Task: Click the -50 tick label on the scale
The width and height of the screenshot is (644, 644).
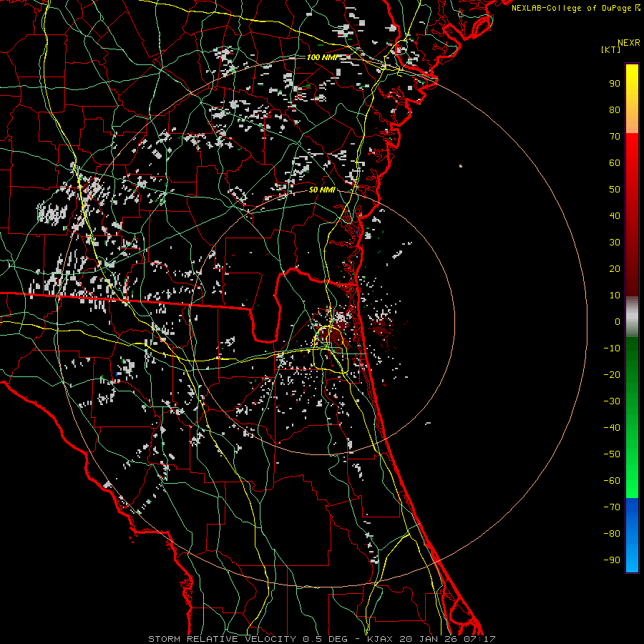Action: click(x=613, y=454)
